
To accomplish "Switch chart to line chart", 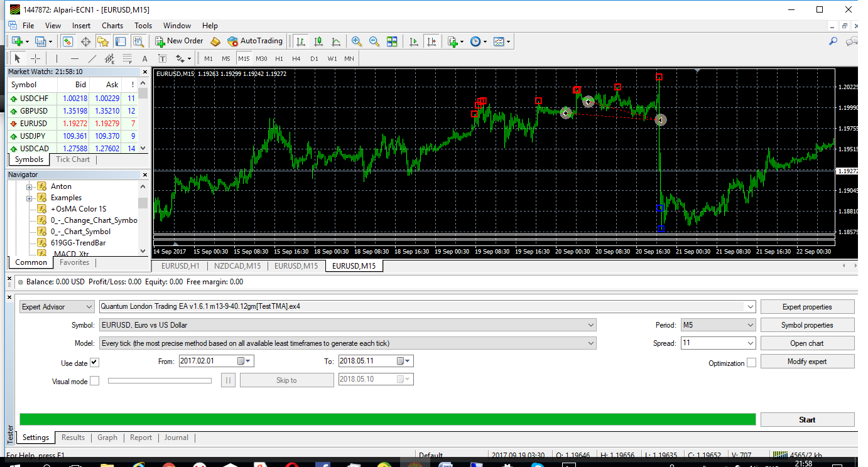I will pos(336,41).
